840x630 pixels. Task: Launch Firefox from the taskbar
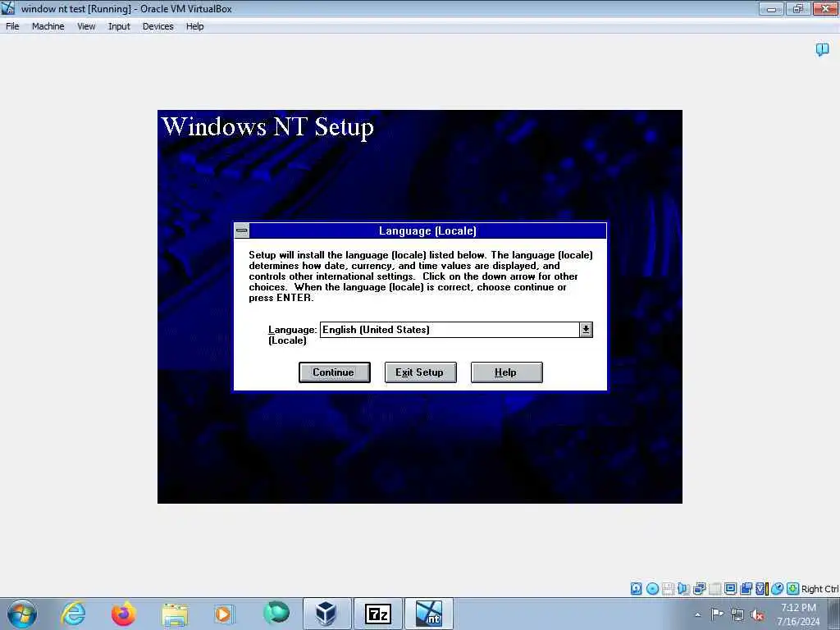point(123,614)
